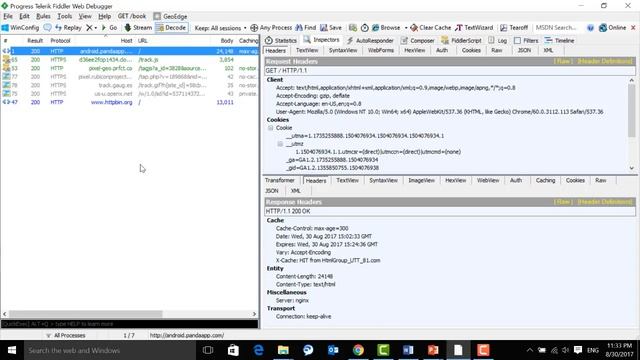Select response Caching inspector tab
The image size is (640, 360).
click(x=545, y=180)
